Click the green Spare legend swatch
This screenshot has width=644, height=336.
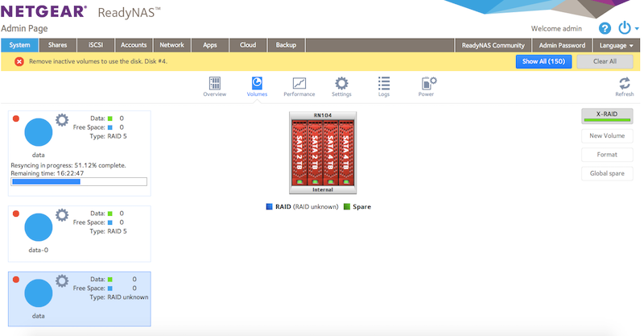(x=347, y=206)
